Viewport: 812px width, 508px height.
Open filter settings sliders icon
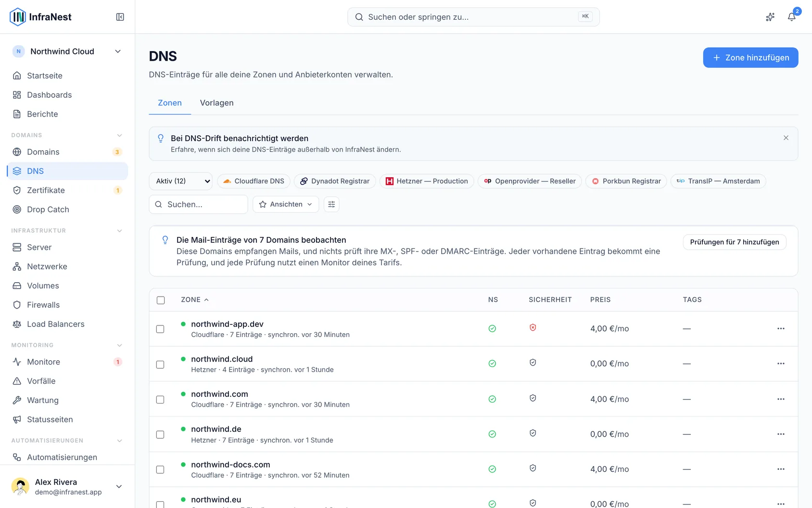(x=331, y=204)
